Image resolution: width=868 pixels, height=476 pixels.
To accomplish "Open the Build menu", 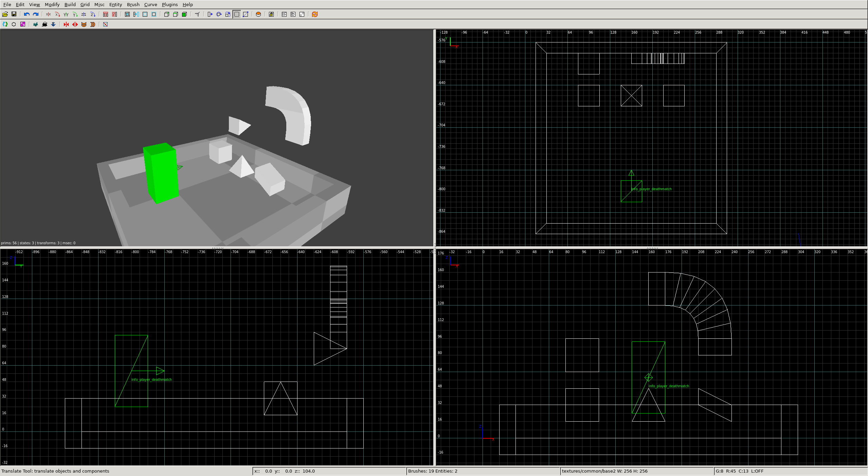I will (x=70, y=4).
